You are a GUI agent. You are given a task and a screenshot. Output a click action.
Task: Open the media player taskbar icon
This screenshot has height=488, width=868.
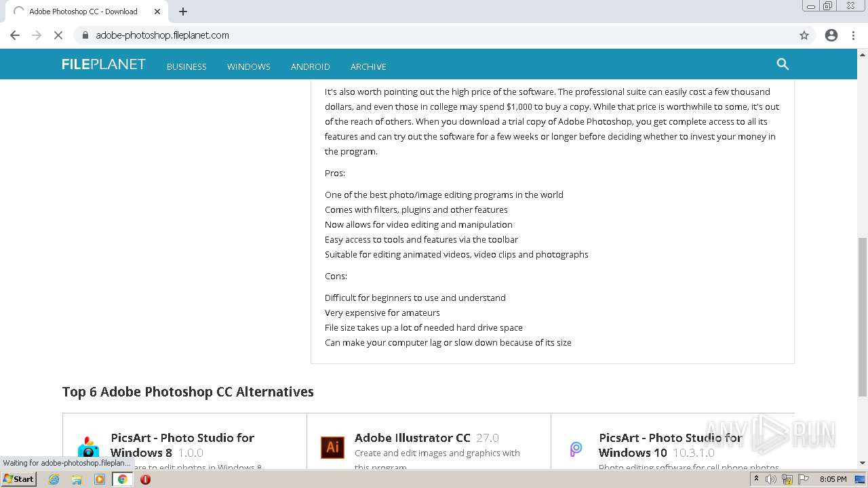point(100,479)
